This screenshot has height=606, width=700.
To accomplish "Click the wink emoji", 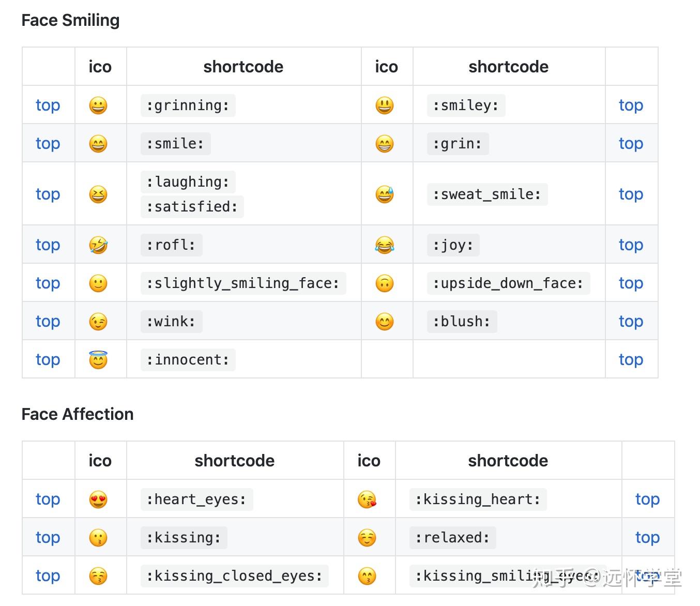I will tap(98, 322).
